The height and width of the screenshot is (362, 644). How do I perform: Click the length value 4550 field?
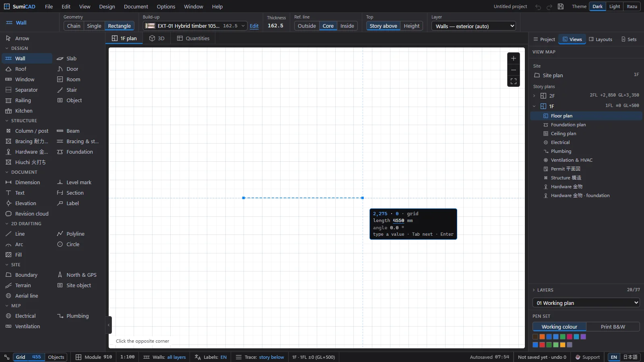point(398,220)
